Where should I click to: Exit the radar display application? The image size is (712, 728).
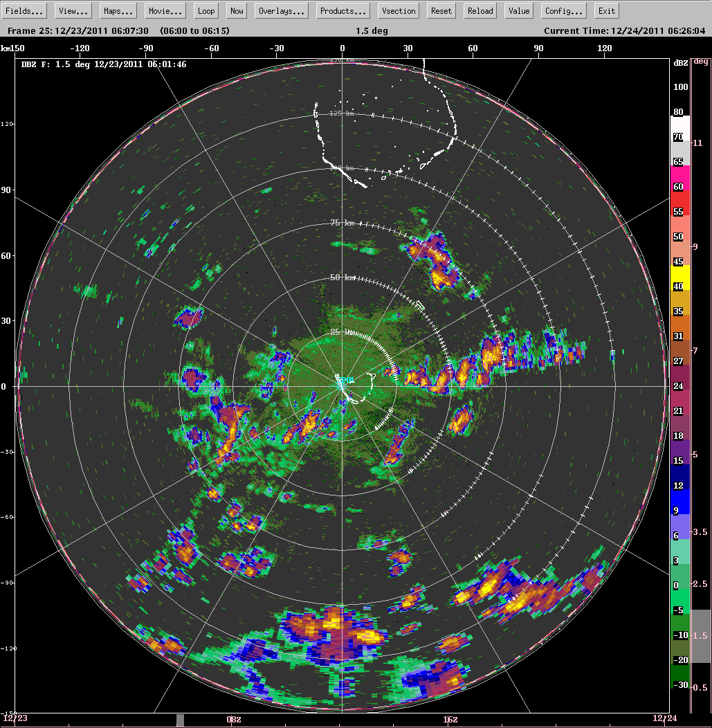[606, 11]
